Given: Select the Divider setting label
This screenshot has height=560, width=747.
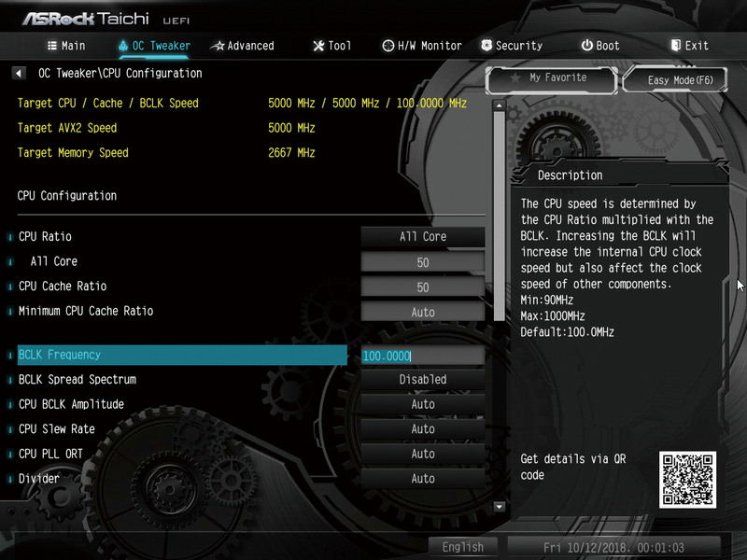Looking at the screenshot, I should click(39, 479).
